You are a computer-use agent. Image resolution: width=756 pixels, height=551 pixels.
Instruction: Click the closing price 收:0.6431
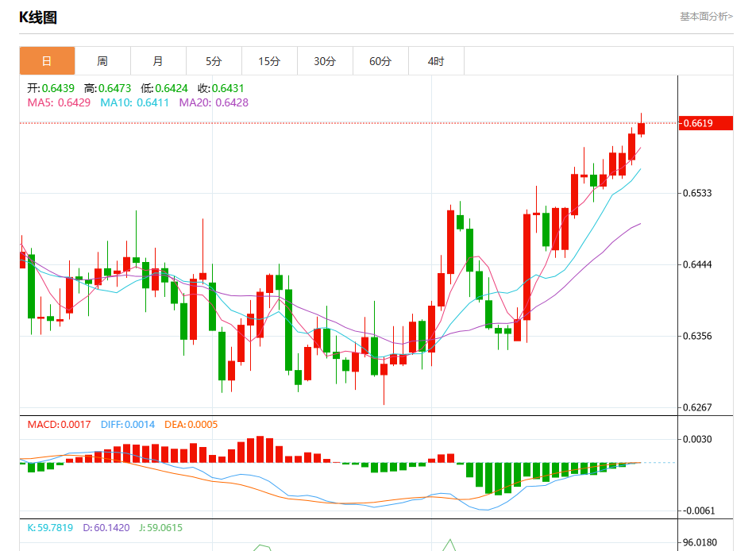point(221,88)
